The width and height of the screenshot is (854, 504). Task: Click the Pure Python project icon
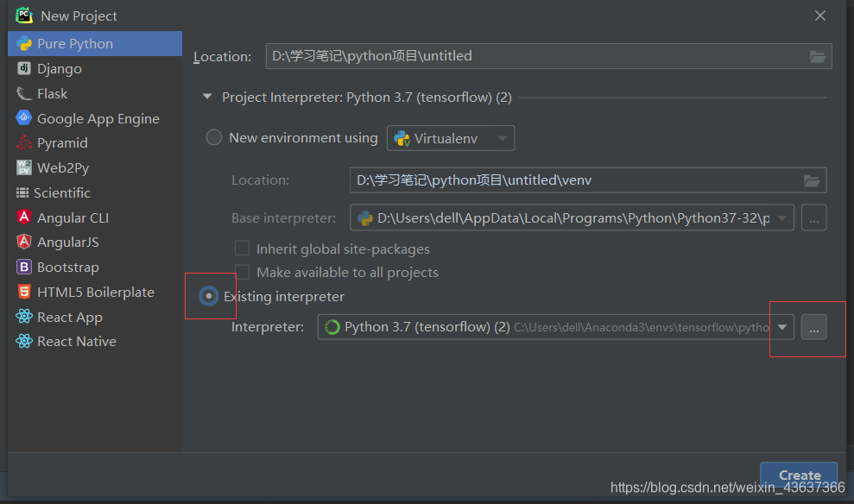pyautogui.click(x=24, y=43)
